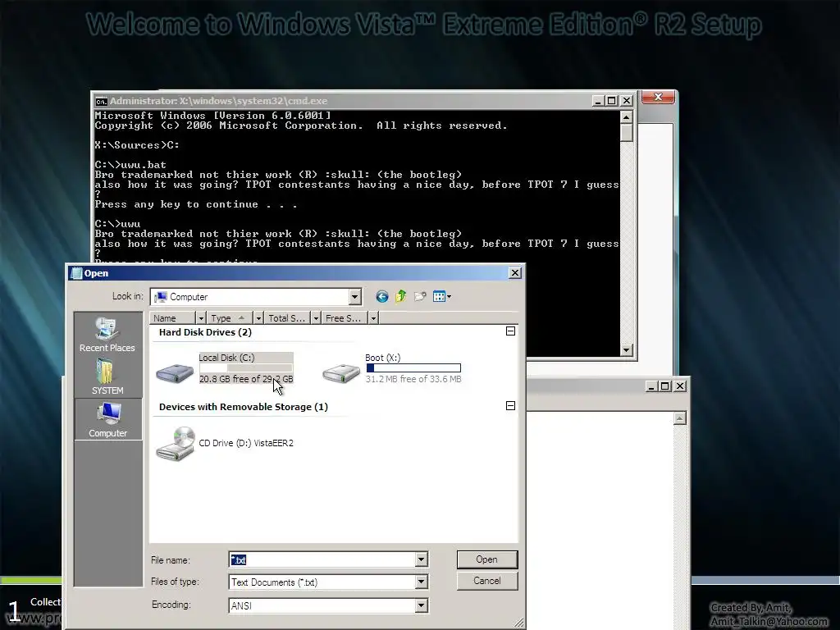Sort by Total Size column header
The height and width of the screenshot is (630, 840).
287,318
